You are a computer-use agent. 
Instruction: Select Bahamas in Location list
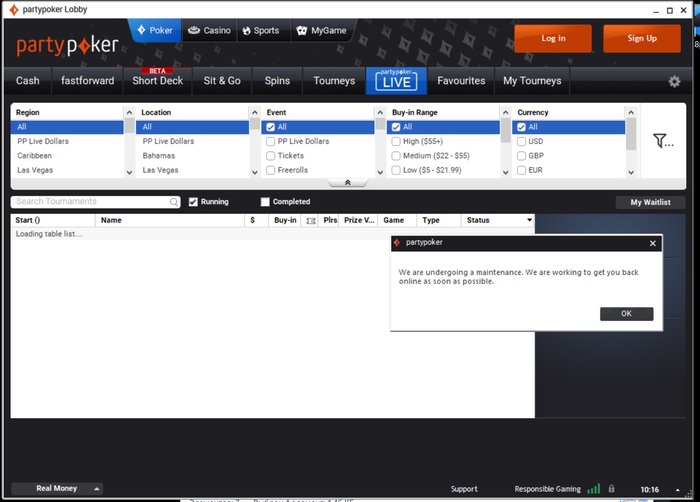coord(192,156)
